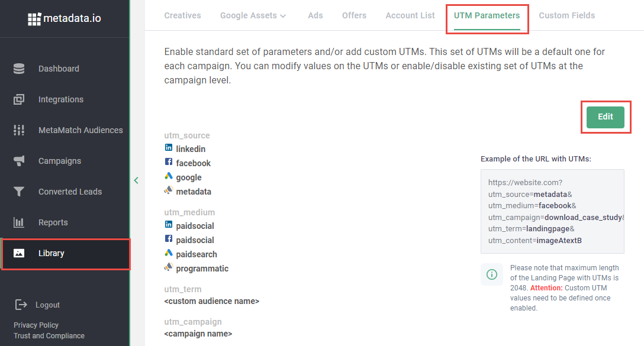644x346 pixels.
Task: Open the Reports section
Action: [x=53, y=222]
